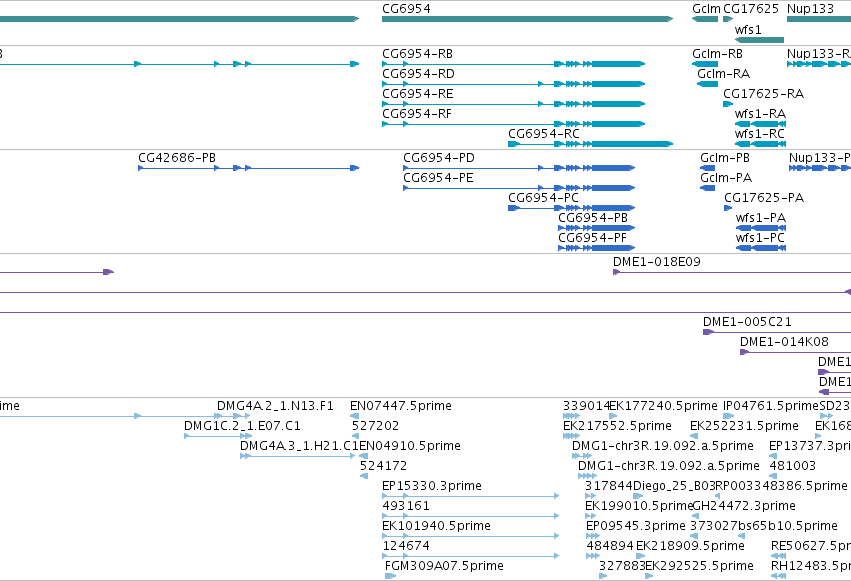Click EN04910.5prime EST label
This screenshot has width=851, height=581.
click(410, 446)
